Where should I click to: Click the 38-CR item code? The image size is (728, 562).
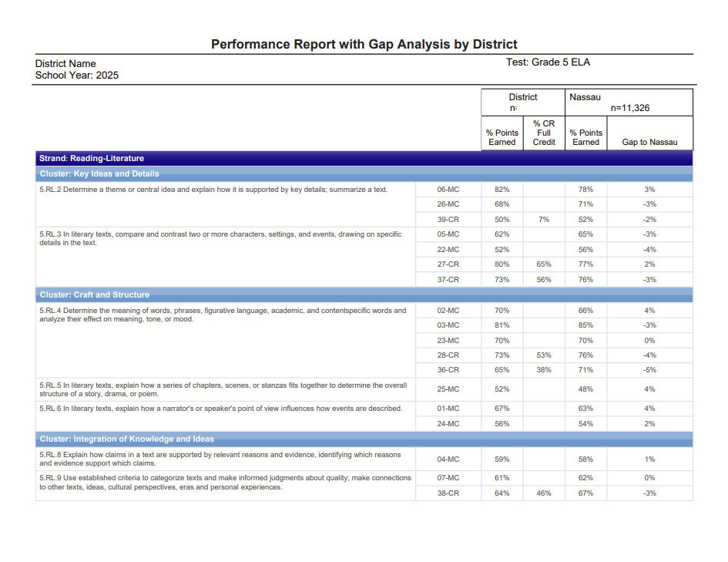coord(448,493)
